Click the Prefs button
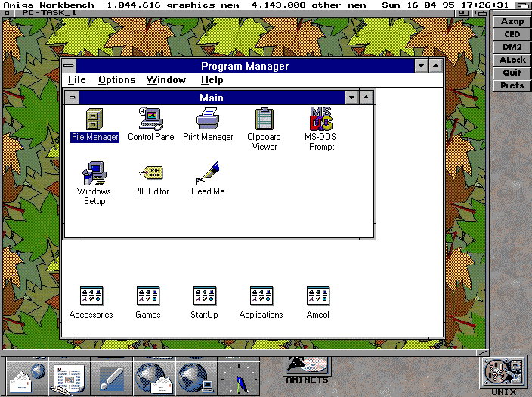 [x=512, y=85]
